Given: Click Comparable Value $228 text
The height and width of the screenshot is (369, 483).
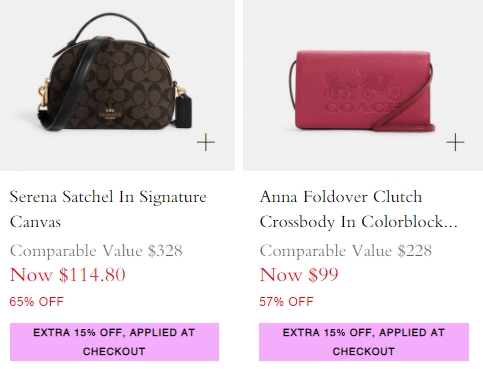Looking at the screenshot, I should 346,251.
